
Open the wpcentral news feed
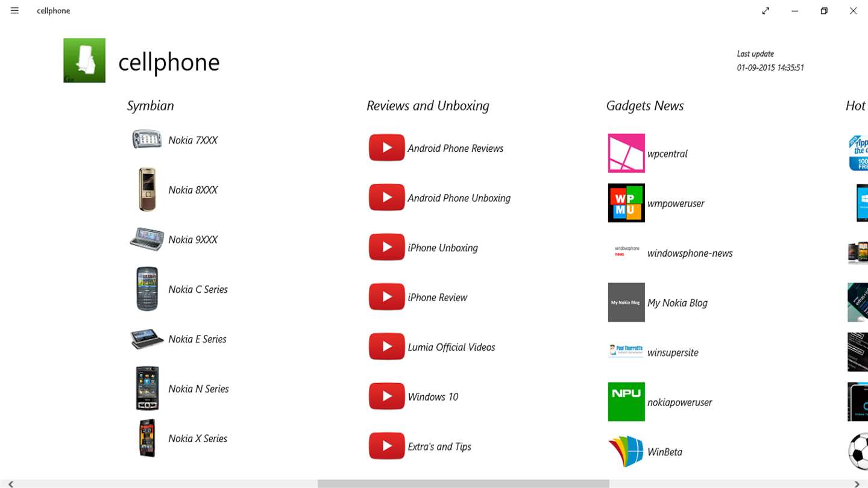click(667, 154)
